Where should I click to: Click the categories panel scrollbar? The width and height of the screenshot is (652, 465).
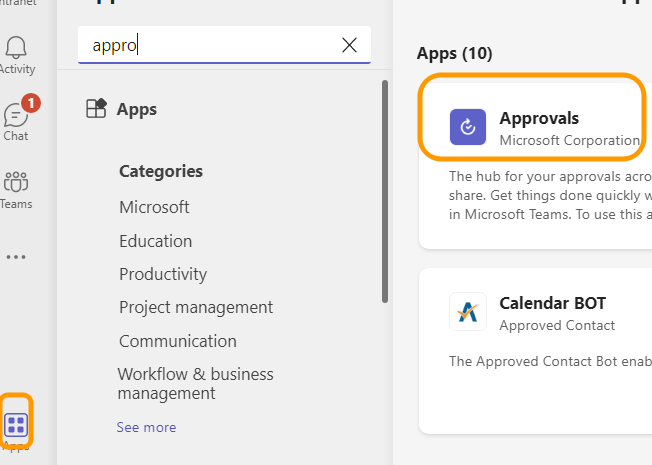point(385,190)
